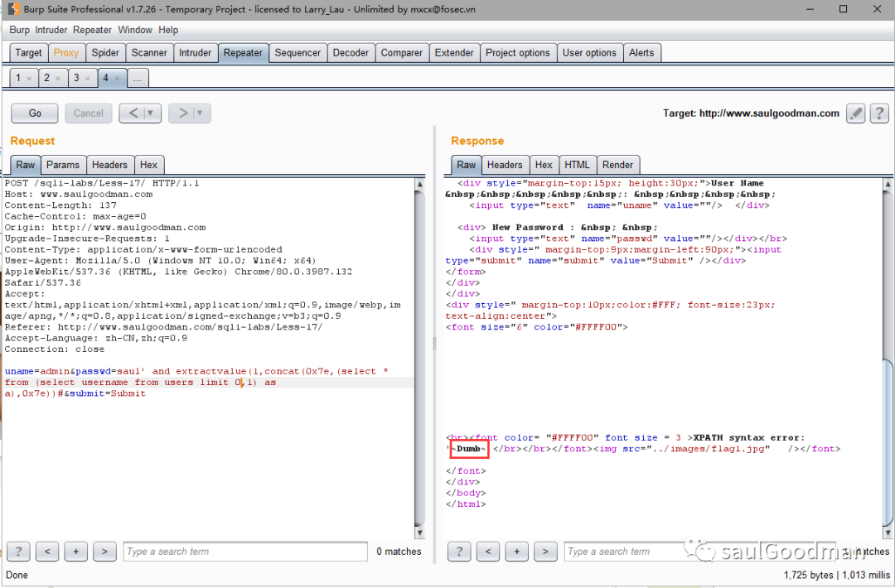Show response HTML view
Viewport: 895px width, 588px height.
[x=577, y=165]
